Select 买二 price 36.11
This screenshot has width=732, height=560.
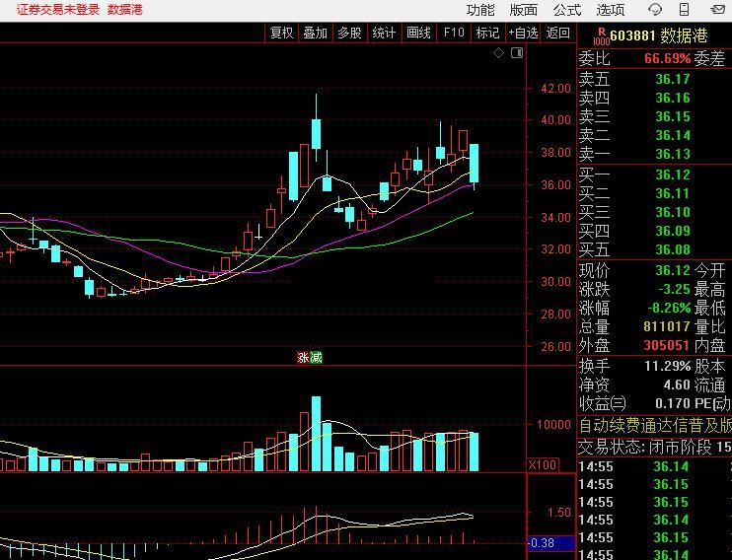(x=672, y=193)
